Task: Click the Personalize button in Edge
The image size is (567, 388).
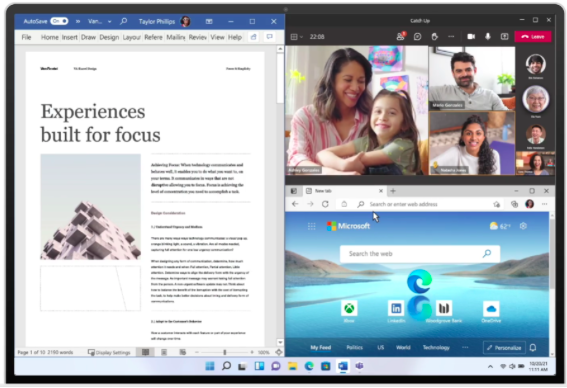Action: point(504,348)
